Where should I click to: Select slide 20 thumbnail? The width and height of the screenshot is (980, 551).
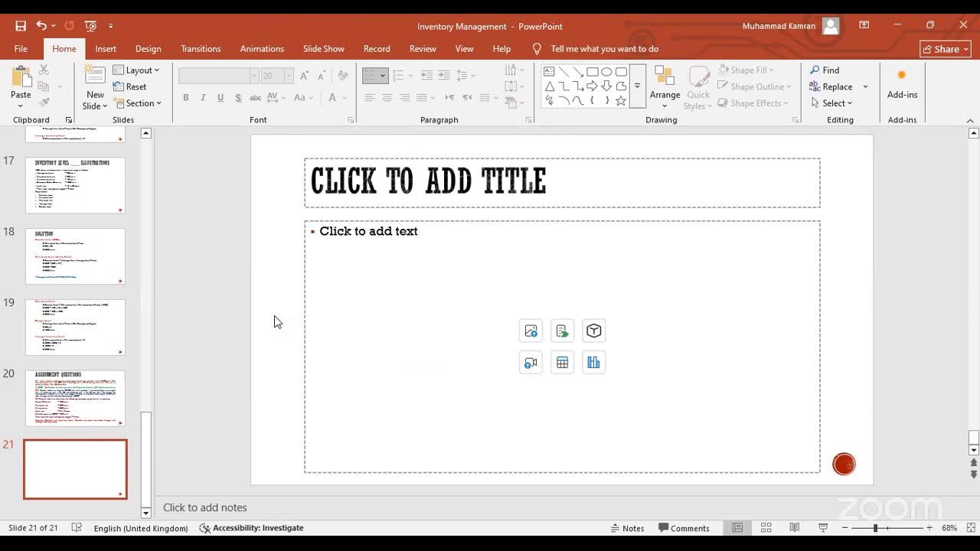point(75,398)
